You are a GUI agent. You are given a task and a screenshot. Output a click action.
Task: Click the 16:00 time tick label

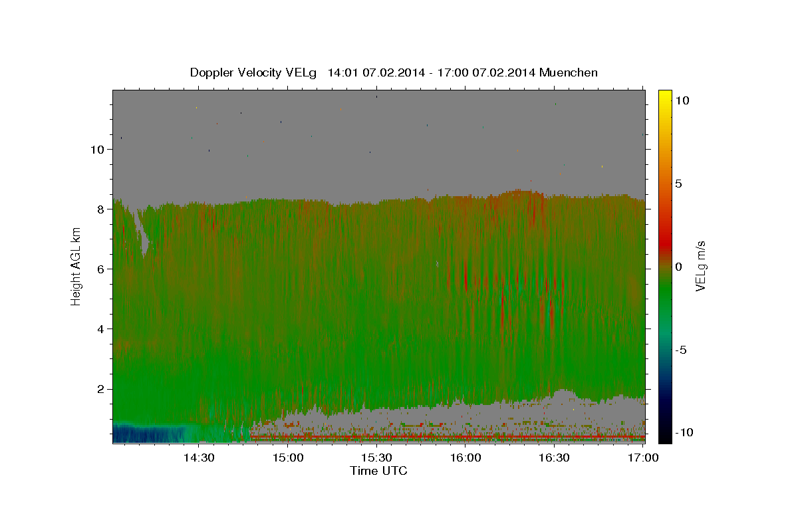[465, 458]
